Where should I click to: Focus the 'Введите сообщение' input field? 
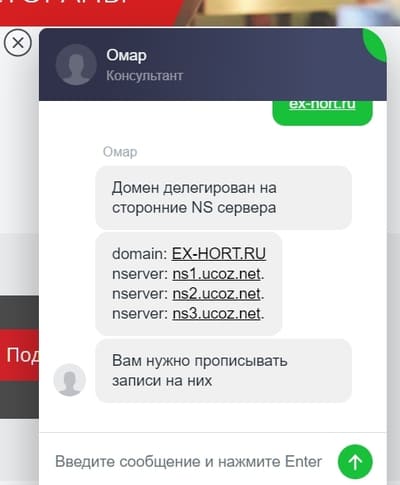[188, 462]
